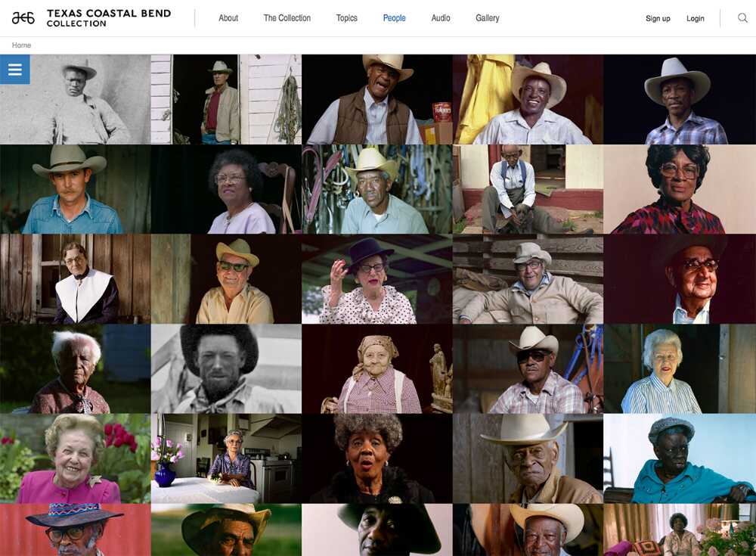Select woman with gray curls in black
756x556 pixels.
pyautogui.click(x=377, y=458)
